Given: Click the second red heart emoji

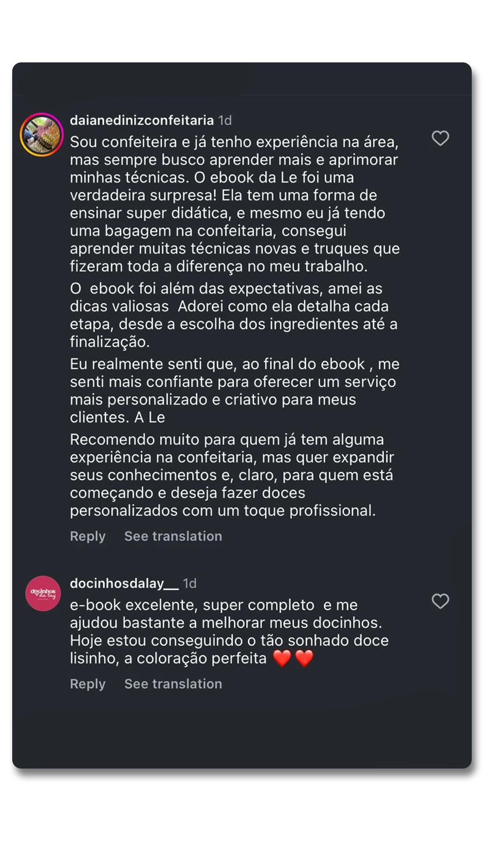Looking at the screenshot, I should click(x=304, y=658).
